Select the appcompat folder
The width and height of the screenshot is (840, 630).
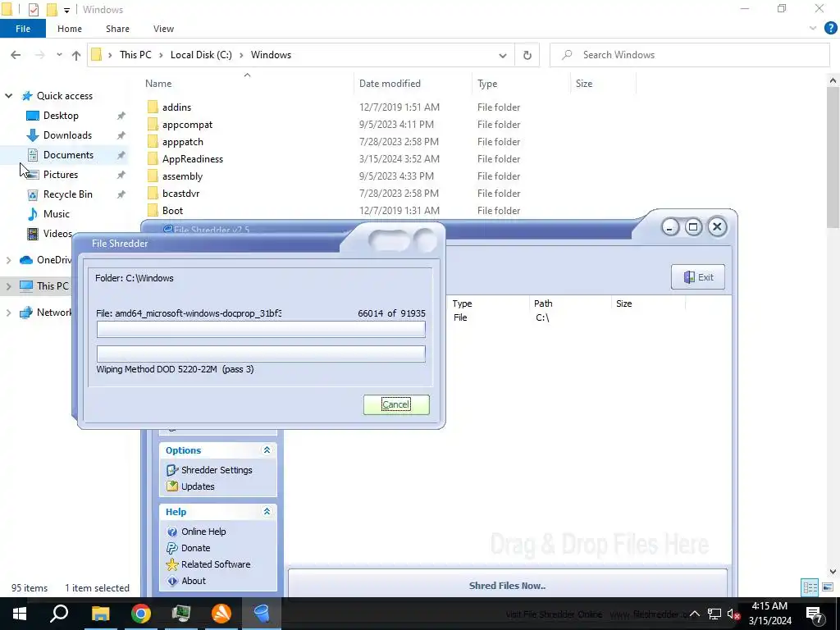point(187,125)
